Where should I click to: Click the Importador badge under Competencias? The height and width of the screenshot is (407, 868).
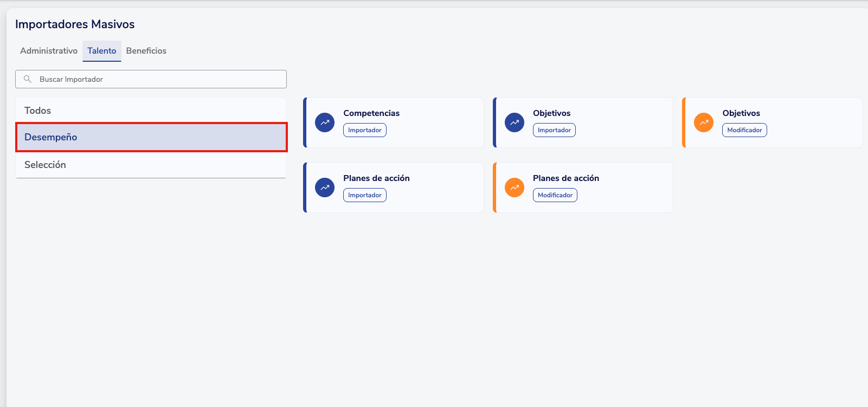coord(365,130)
